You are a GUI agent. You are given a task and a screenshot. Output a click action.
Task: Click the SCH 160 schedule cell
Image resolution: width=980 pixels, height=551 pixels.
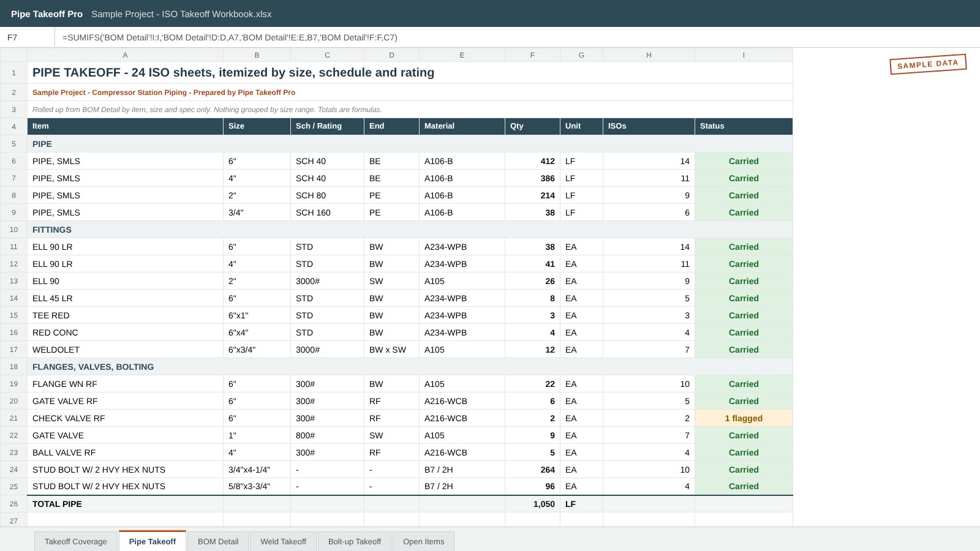click(x=328, y=212)
